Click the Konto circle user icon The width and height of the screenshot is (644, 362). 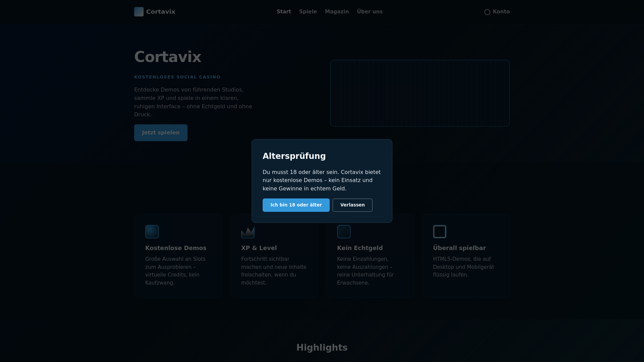pos(487,12)
